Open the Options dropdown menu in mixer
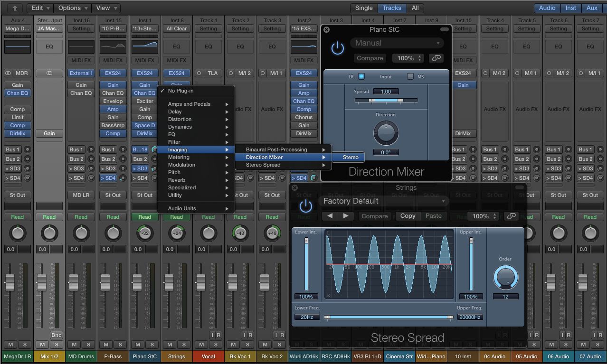This screenshot has width=607, height=364. (73, 8)
